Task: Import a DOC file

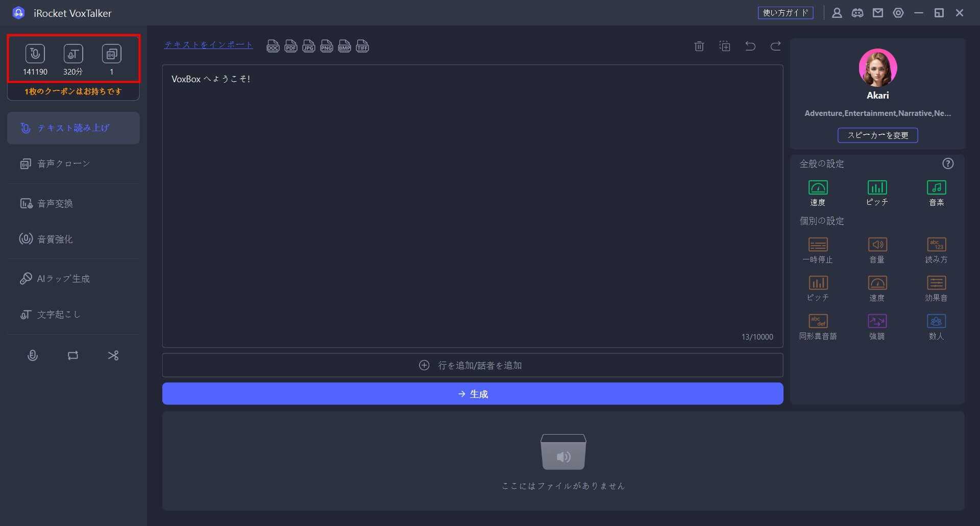Action: (x=273, y=46)
